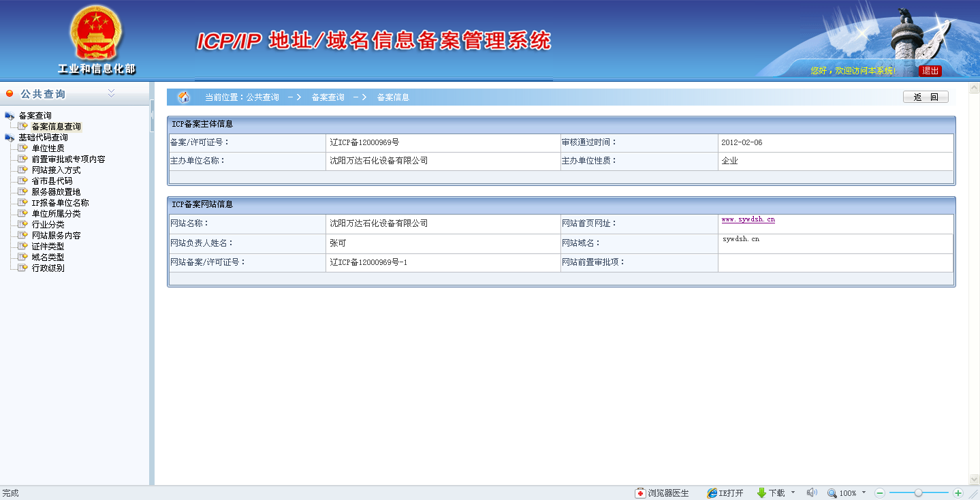Click the vertical scrollbar up arrow
The width and height of the screenshot is (980, 500).
pyautogui.click(x=974, y=87)
